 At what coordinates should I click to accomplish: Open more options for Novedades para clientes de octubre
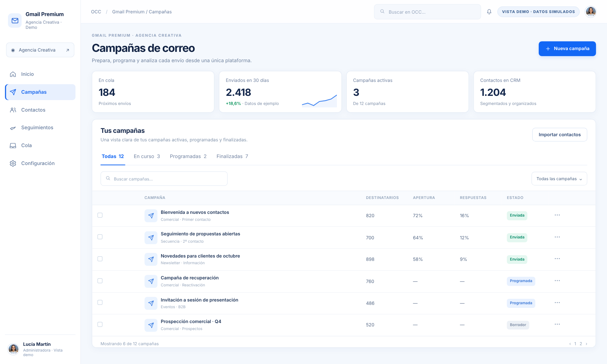point(557,259)
